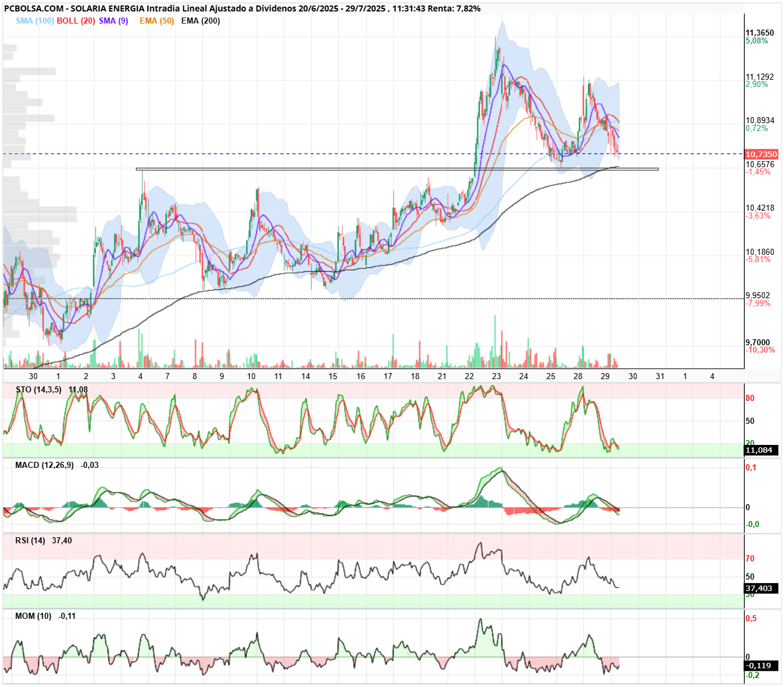This screenshot has height=687, width=784.
Task: Click the 11,3650 price axis label
Action: (760, 33)
